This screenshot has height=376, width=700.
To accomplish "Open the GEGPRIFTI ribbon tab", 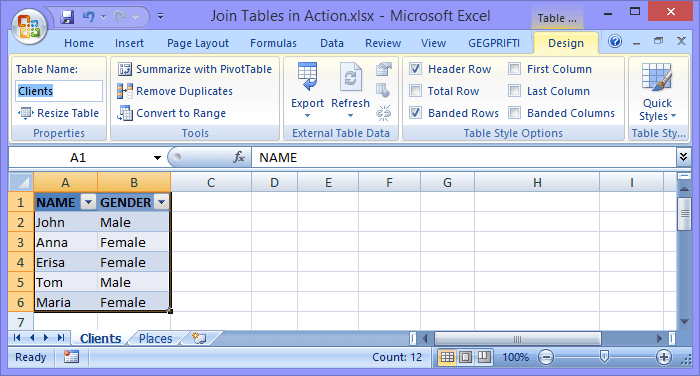I will coord(494,43).
